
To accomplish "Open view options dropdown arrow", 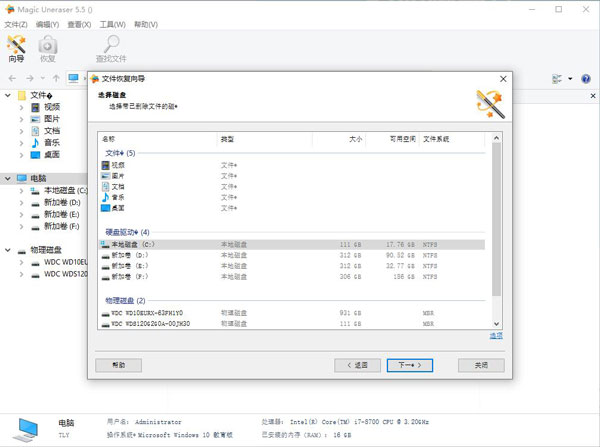I will click(570, 79).
